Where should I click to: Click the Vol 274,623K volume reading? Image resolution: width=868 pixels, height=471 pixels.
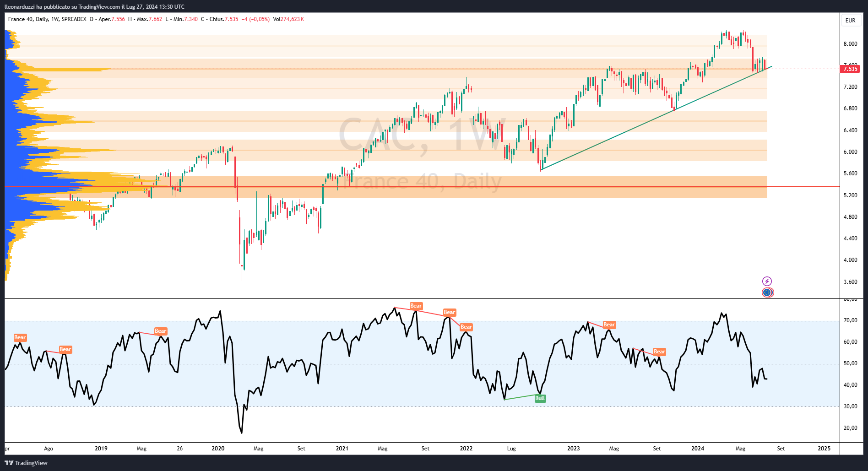288,19
